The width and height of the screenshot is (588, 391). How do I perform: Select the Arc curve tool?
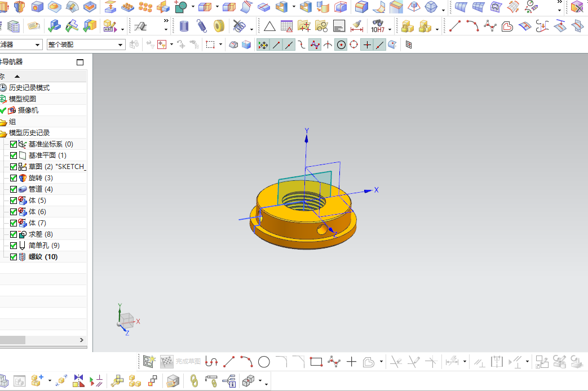tap(472, 26)
